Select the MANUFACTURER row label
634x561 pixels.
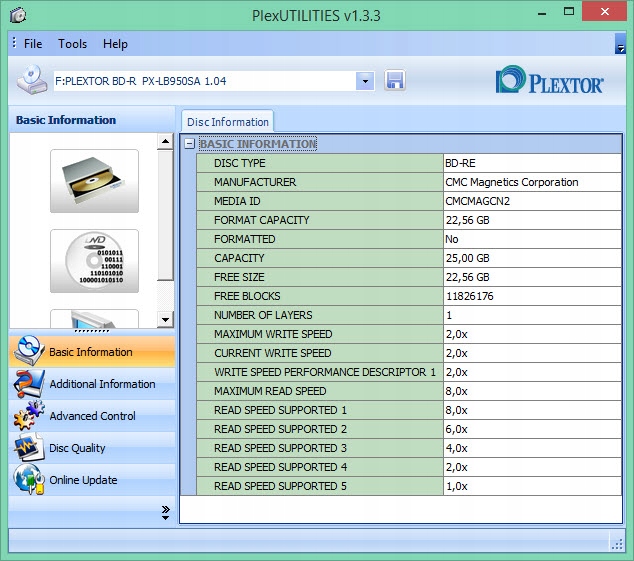(320, 182)
